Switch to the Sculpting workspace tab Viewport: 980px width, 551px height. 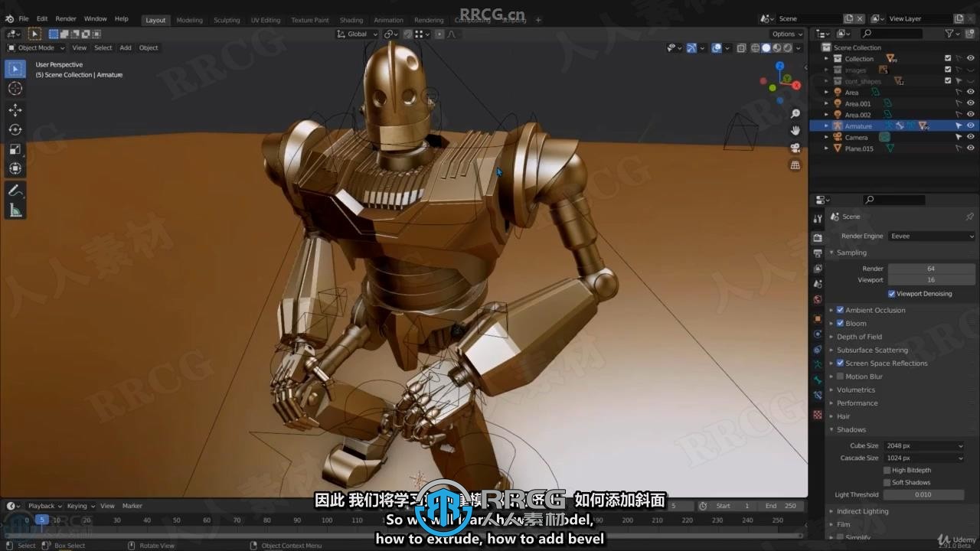(x=227, y=20)
